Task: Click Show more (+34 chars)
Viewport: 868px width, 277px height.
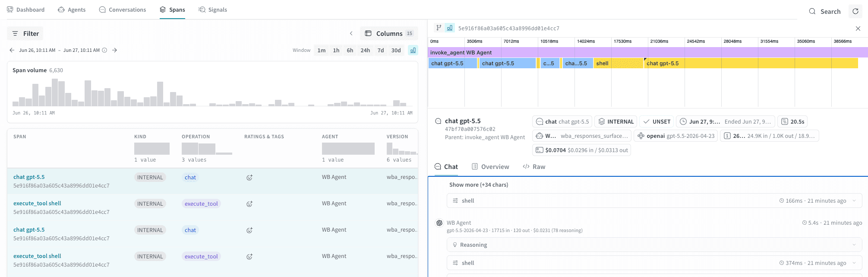Action: pos(479,185)
